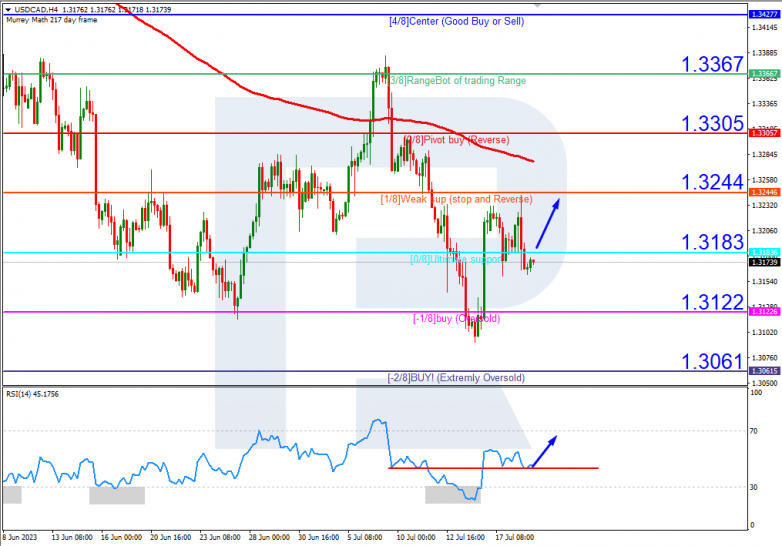The width and height of the screenshot is (782, 546).
Task: Click the USDCAD,H4 symbol title text
Action: coord(37,9)
